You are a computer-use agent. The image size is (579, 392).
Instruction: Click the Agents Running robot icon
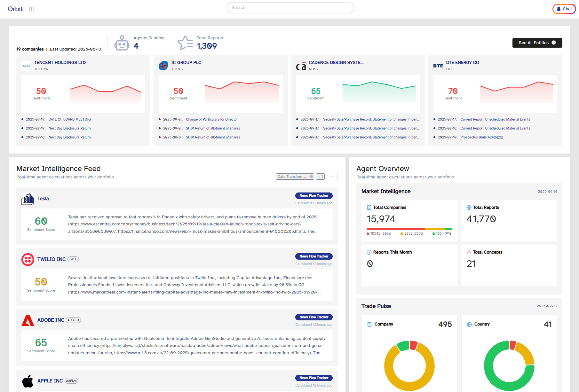point(122,43)
